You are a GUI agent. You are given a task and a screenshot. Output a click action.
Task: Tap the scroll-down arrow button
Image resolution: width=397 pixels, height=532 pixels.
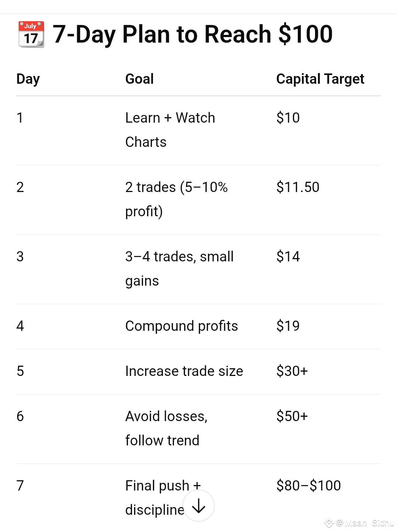tap(198, 506)
